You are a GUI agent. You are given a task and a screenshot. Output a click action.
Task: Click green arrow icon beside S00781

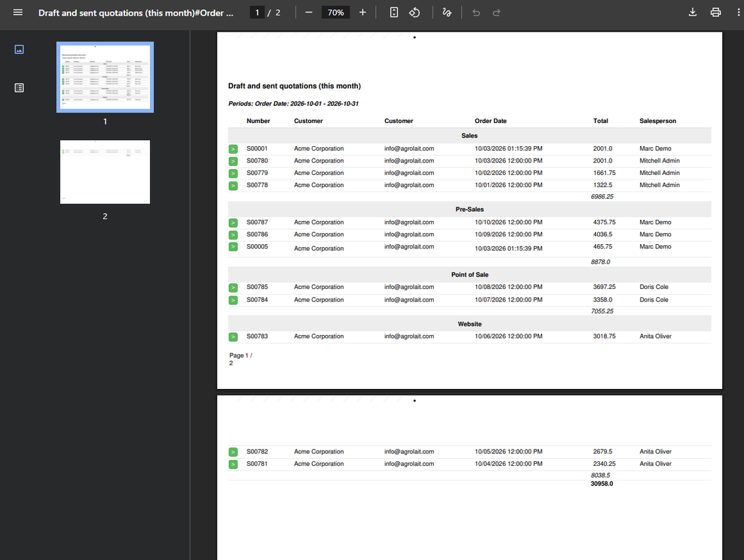click(233, 464)
